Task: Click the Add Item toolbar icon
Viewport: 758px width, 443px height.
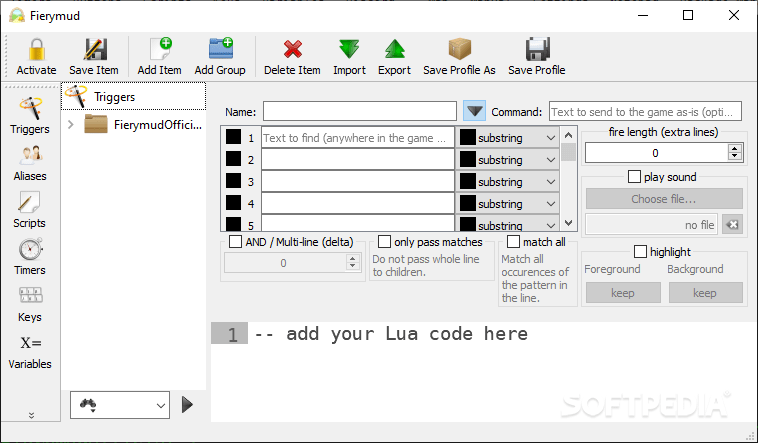Action: (x=160, y=49)
